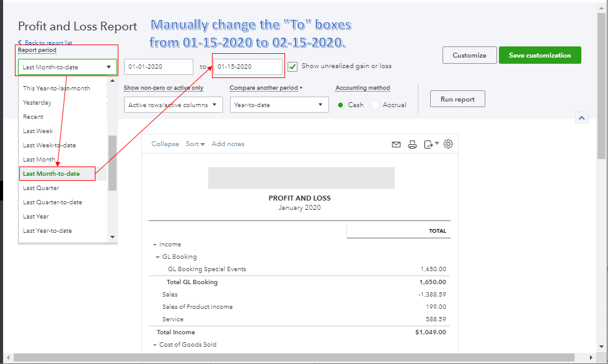
Task: Select the Accrual accounting method
Action: [376, 105]
